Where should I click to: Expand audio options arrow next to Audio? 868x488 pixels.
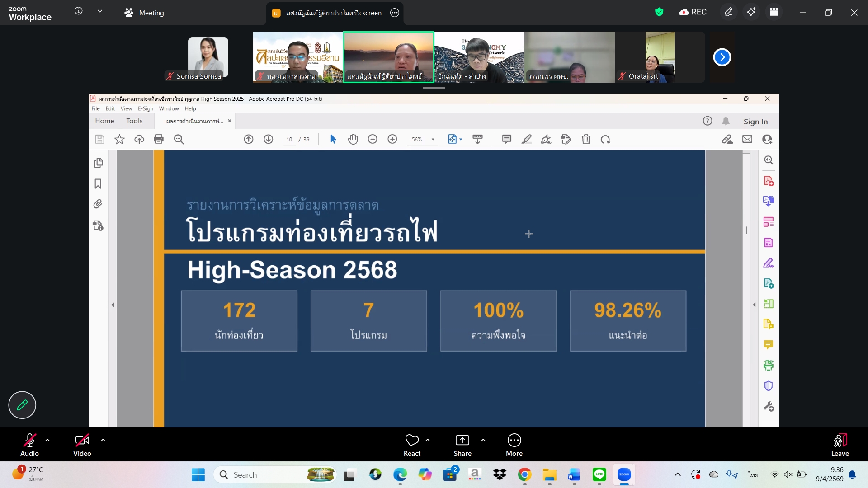(x=47, y=440)
